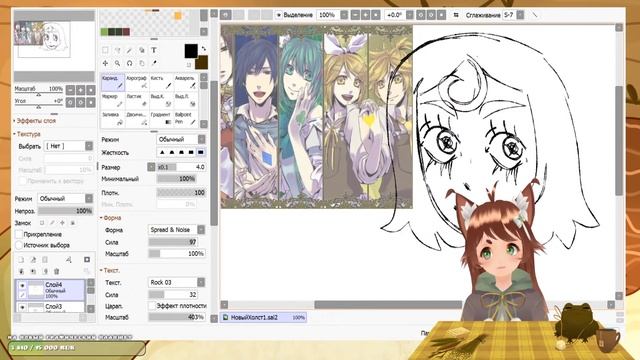This screenshot has width=640, height=360.
Task: Collapse the Форма brush section
Action: [111, 218]
